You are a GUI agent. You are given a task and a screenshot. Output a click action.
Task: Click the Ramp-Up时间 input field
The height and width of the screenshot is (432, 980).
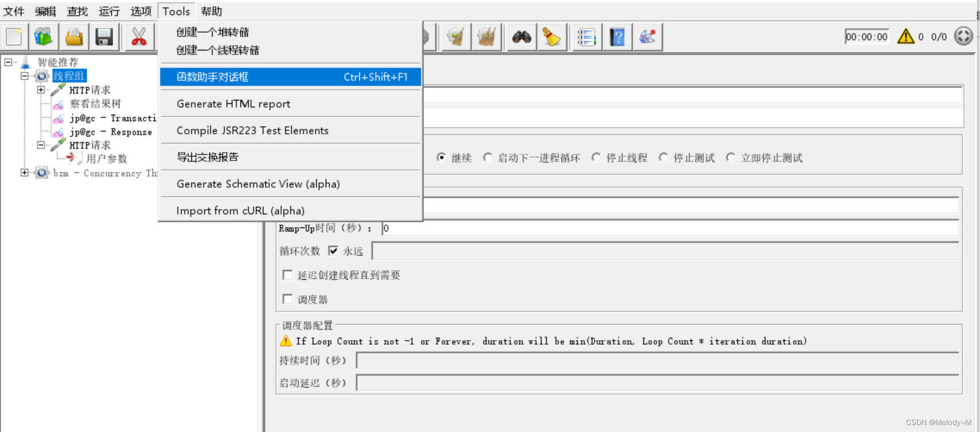671,228
